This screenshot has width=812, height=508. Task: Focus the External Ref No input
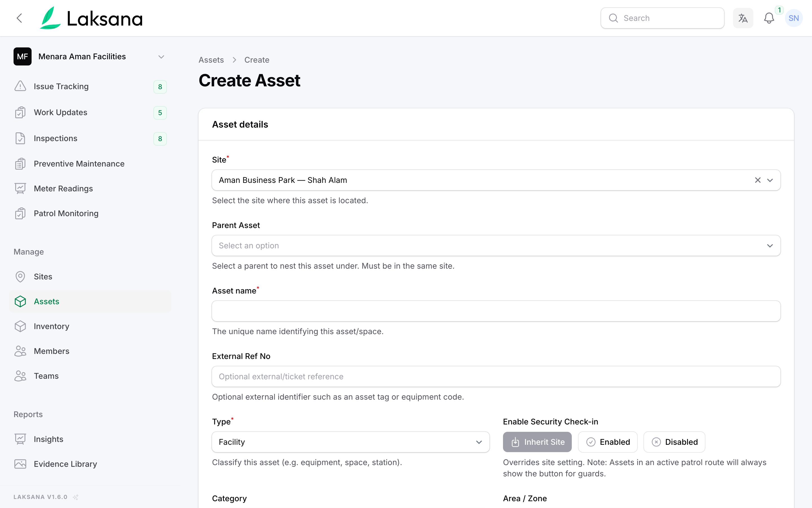(x=496, y=377)
